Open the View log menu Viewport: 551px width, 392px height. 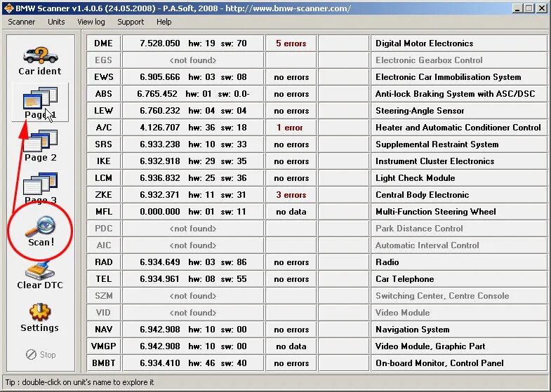point(91,22)
